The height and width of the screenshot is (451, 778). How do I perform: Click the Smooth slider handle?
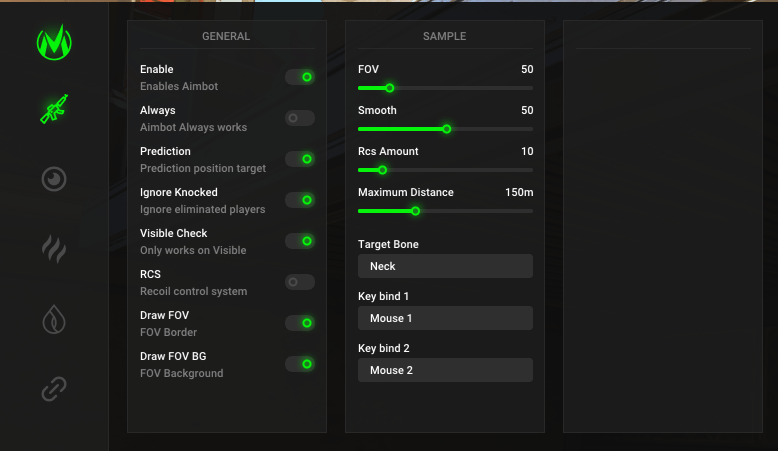click(x=446, y=129)
